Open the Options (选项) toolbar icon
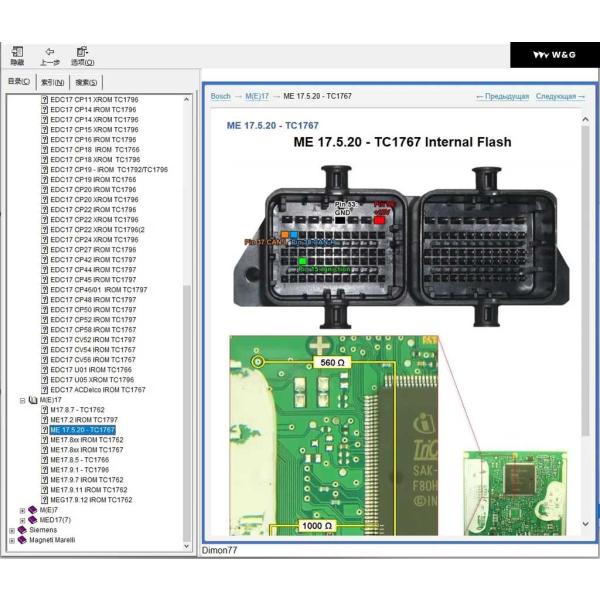Viewport: 600px width, 600px height. (82, 56)
